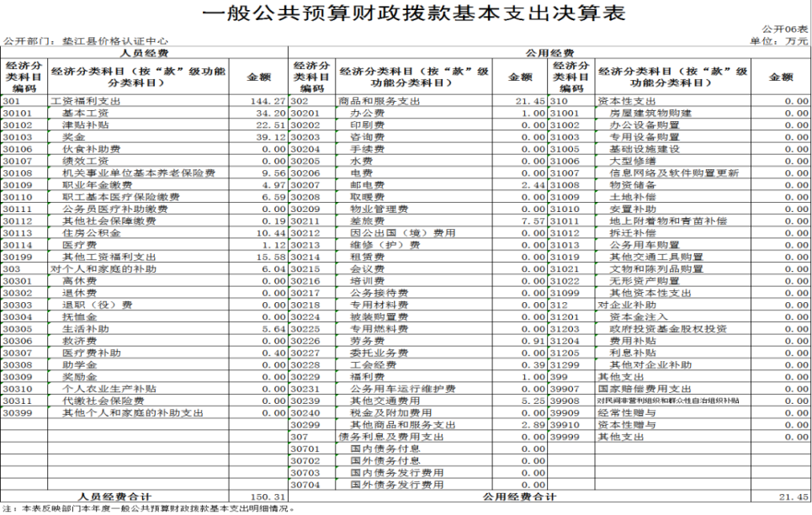Screen dimensions: 812x515
Task: Select the 0.91 amount for 劳务费
Action: pos(533,341)
